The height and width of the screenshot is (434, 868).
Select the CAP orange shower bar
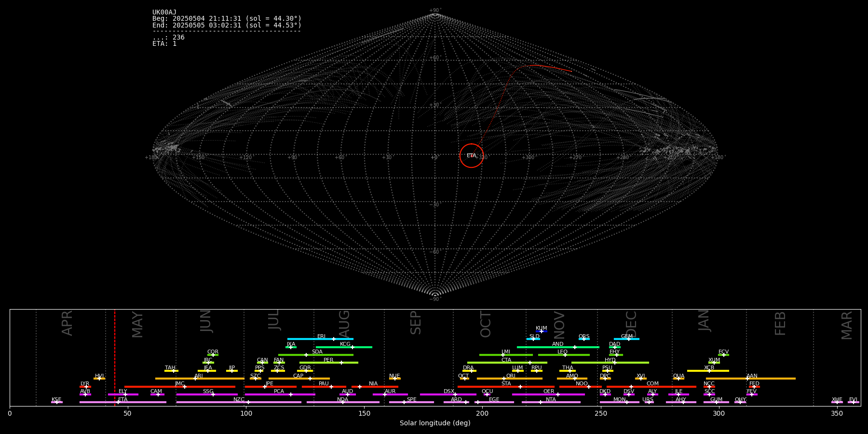click(299, 379)
